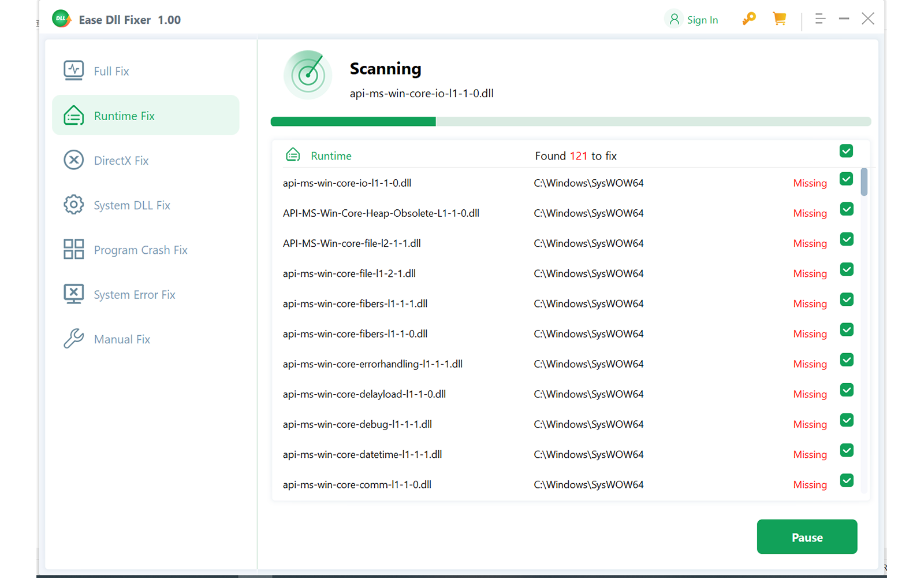Uncheck api-ms-win-core-datetime-l1-1-1.dll checkbox
The width and height of the screenshot is (924, 578).
coord(847,450)
